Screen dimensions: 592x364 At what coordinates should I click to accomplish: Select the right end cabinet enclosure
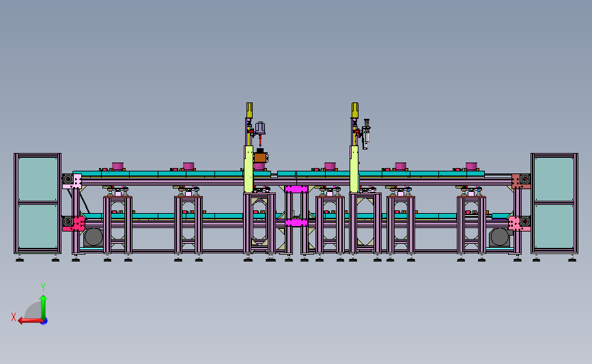click(x=554, y=203)
